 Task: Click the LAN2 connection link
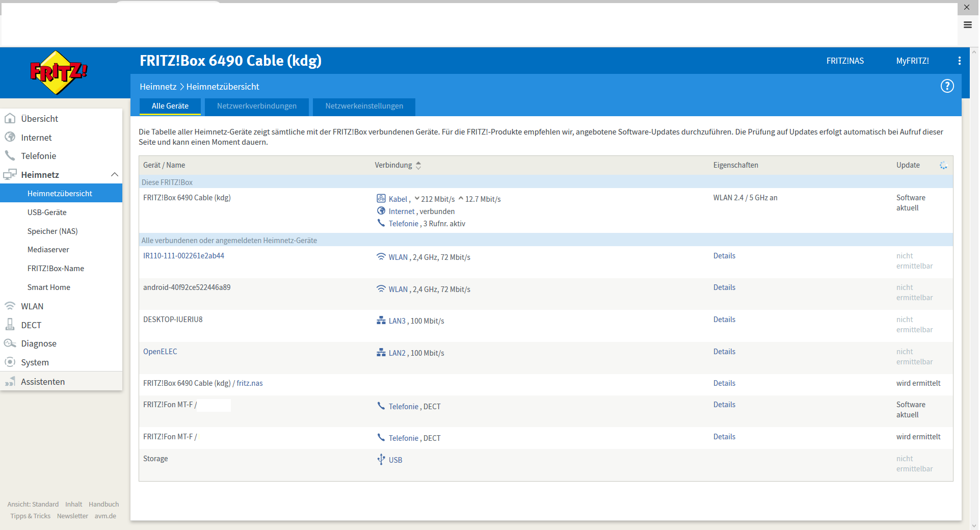397,353
